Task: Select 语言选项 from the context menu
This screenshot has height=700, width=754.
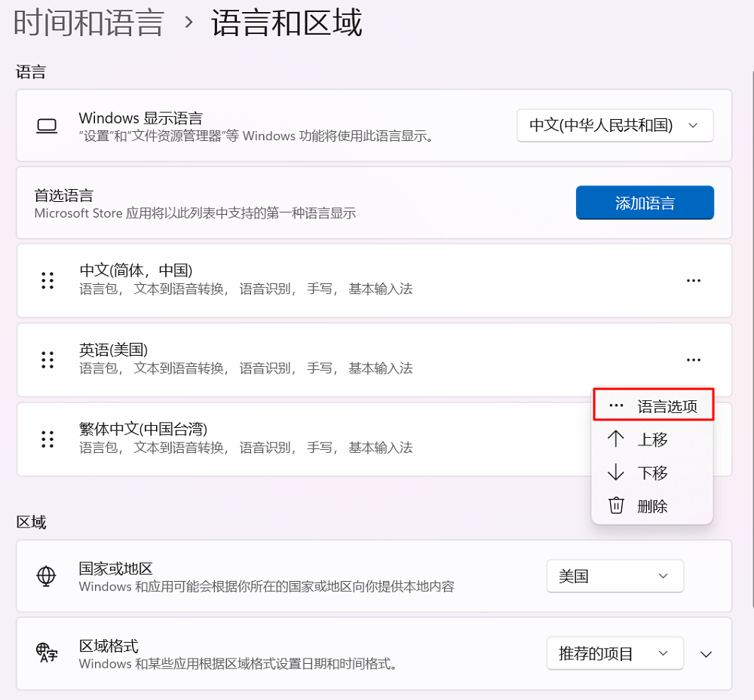Action: [653, 406]
